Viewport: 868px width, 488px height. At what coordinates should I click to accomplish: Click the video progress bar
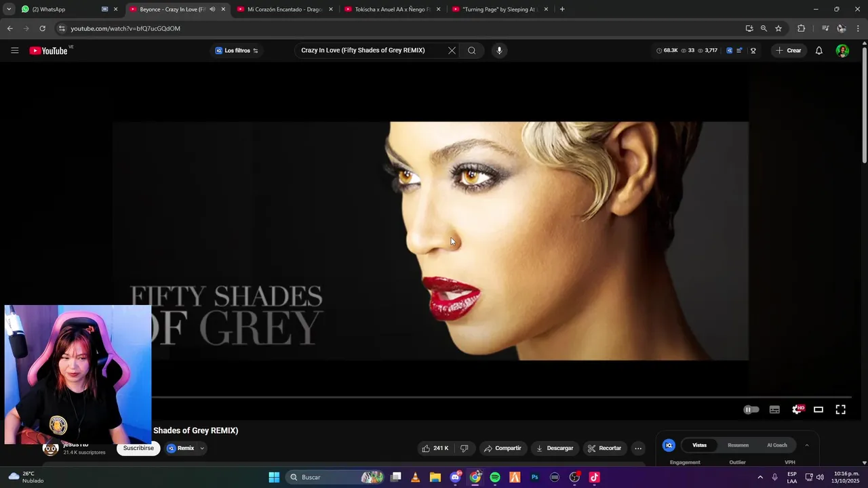502,397
